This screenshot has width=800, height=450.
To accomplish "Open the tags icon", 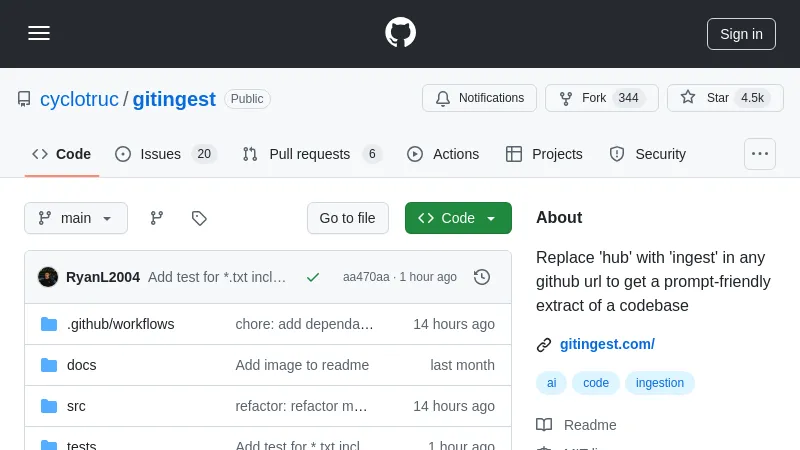I will pos(199,218).
